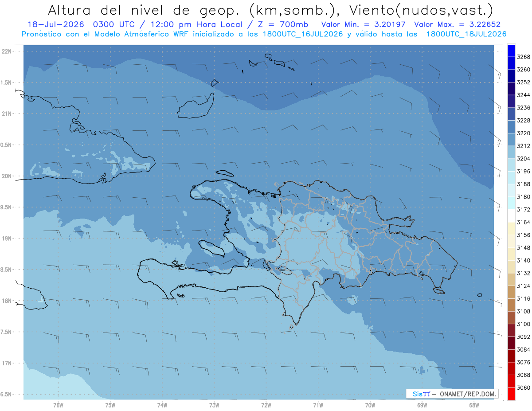Click the 3196 colorbar value

(x=524, y=171)
